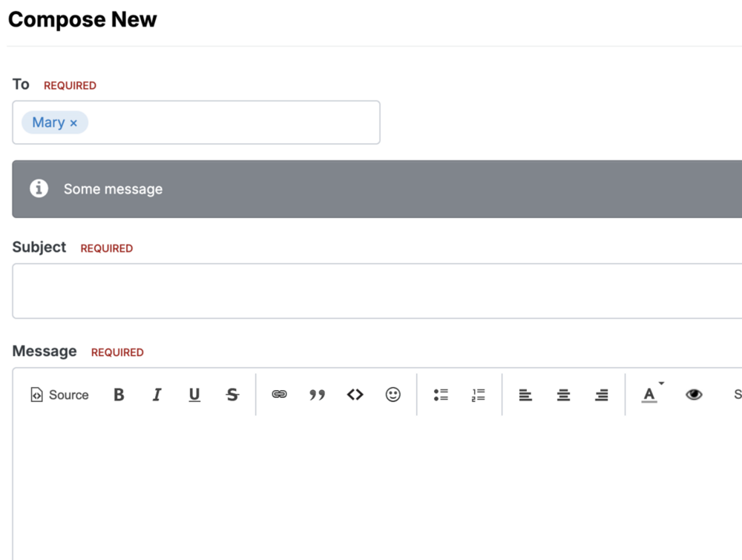The height and width of the screenshot is (560, 742).
Task: Insert a link using the chain icon
Action: point(279,394)
